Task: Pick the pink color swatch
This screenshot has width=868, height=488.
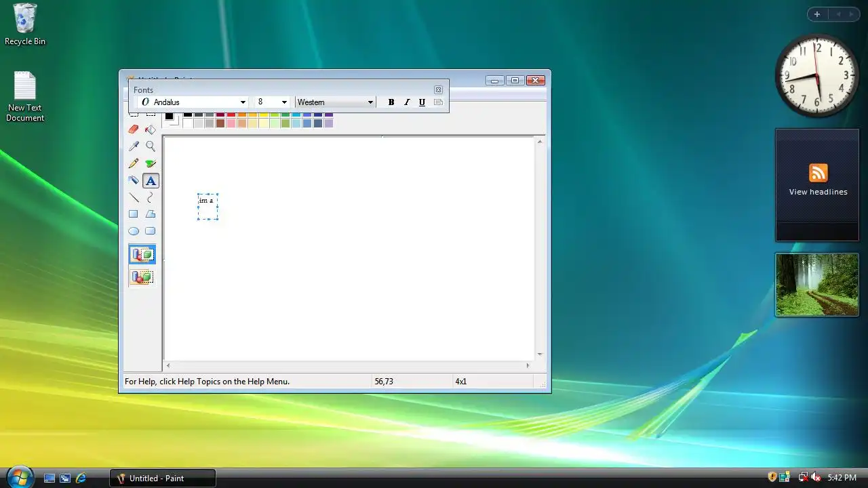Action: (231, 123)
